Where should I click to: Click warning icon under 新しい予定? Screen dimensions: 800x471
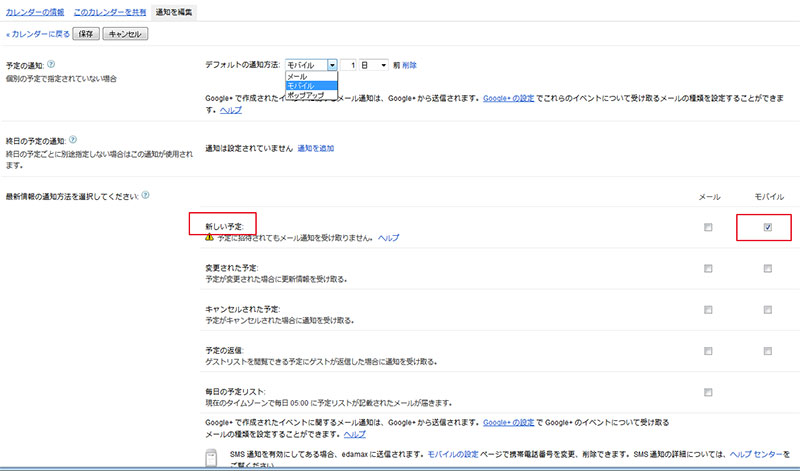coord(209,237)
